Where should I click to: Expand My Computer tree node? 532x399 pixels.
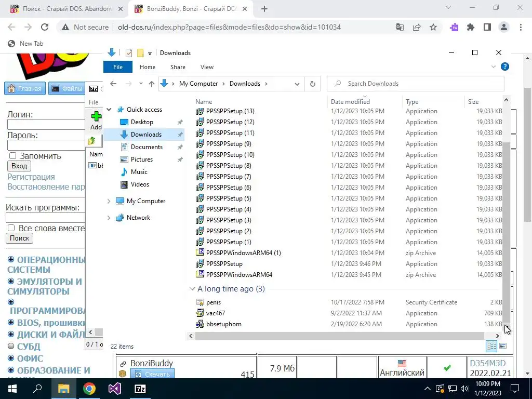tap(109, 201)
